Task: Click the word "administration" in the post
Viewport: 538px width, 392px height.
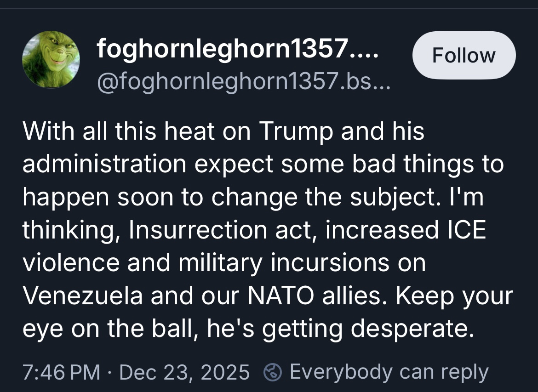Action: click(104, 165)
